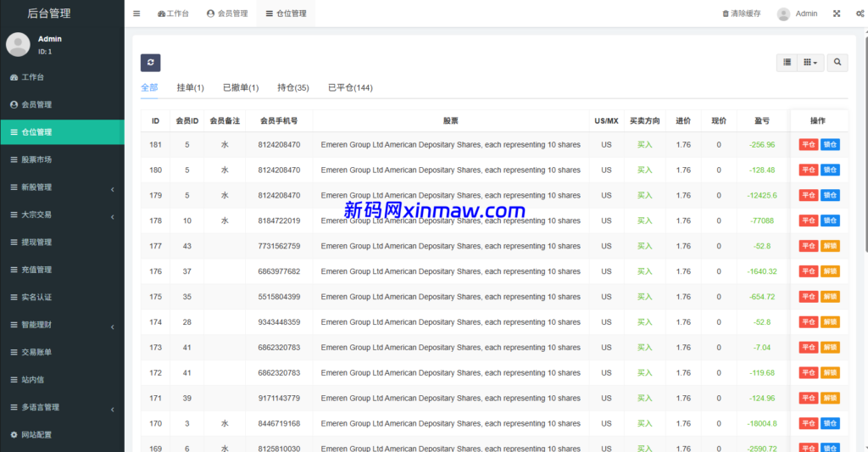Click profit value -77088
868x452 pixels.
[762, 220]
